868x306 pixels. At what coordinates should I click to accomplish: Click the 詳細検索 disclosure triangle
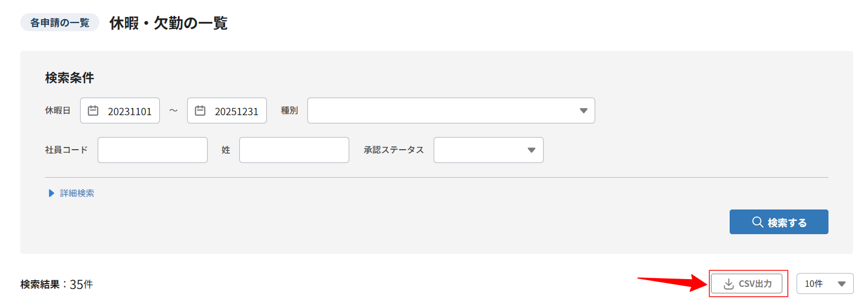click(x=51, y=193)
